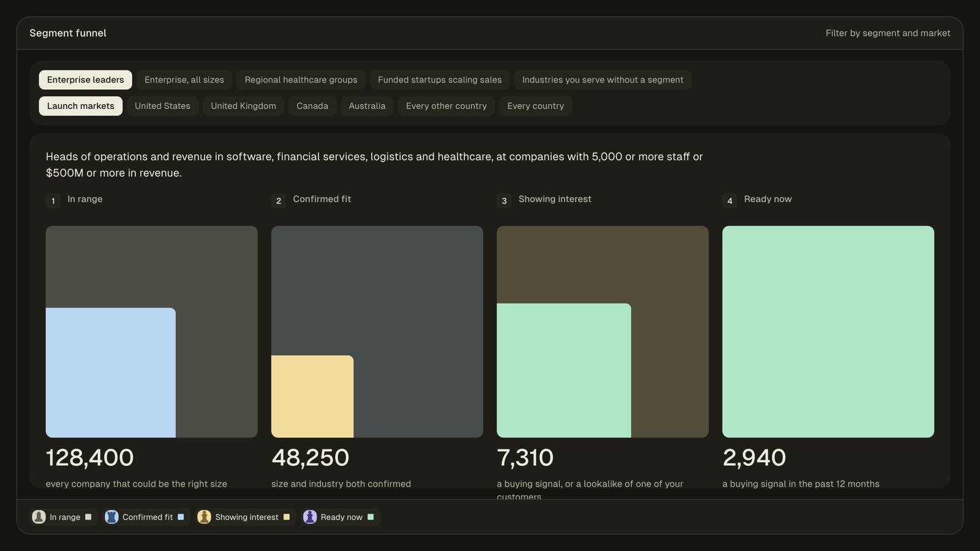Choose the Australia market chip
Image resolution: width=980 pixels, height=551 pixels.
point(367,106)
